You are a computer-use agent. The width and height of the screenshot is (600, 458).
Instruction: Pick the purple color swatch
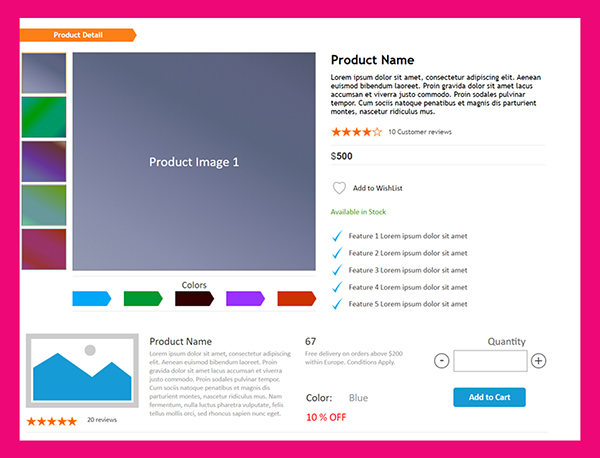[245, 298]
